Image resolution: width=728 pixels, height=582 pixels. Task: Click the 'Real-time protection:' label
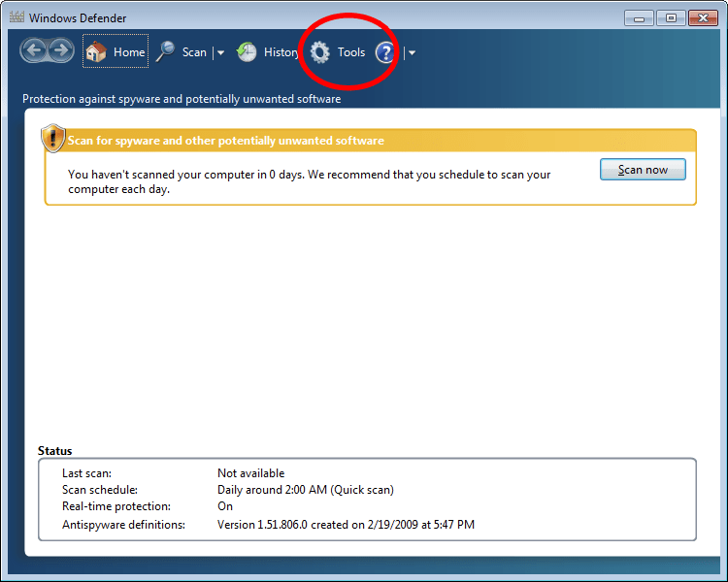click(116, 506)
